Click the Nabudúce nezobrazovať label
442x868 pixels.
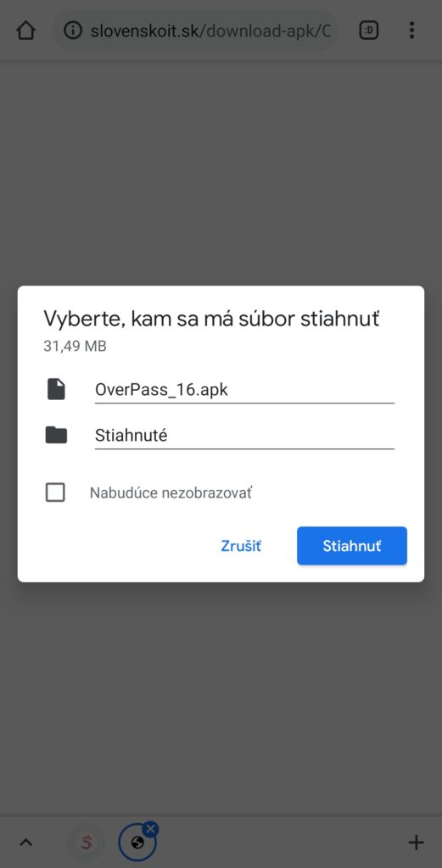click(x=171, y=492)
